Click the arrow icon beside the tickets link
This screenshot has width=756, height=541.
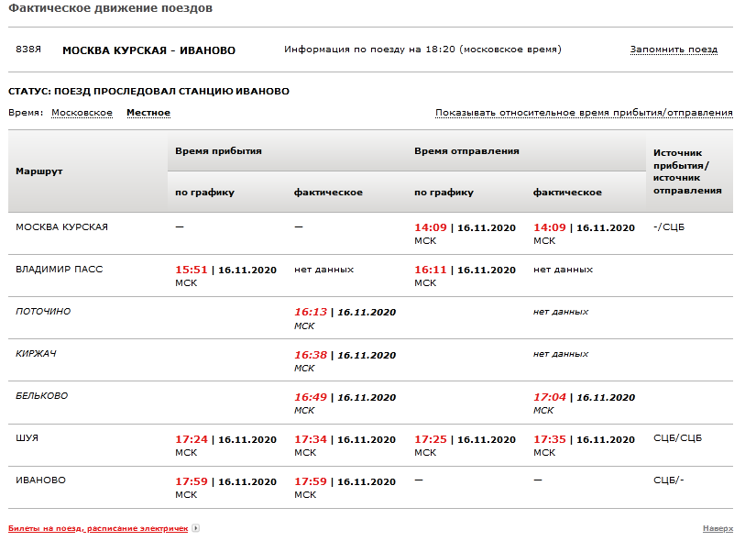(195, 528)
